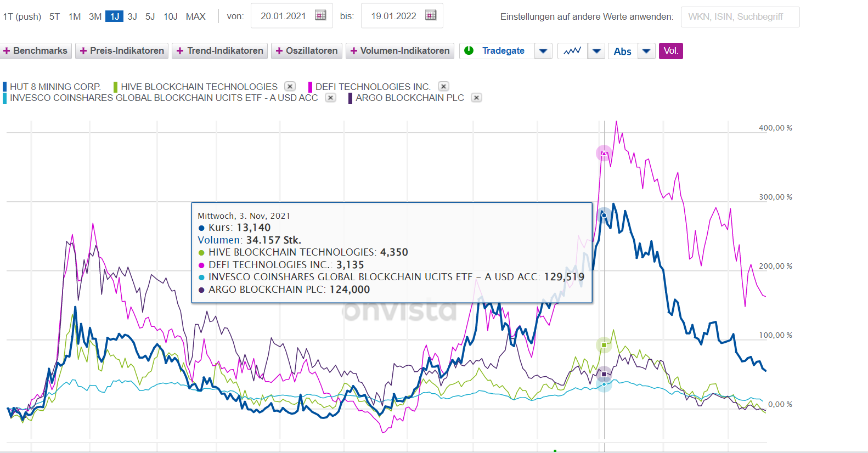Add Volumen-Indikatoren to the chart
This screenshot has width=868, height=453.
[x=400, y=51]
